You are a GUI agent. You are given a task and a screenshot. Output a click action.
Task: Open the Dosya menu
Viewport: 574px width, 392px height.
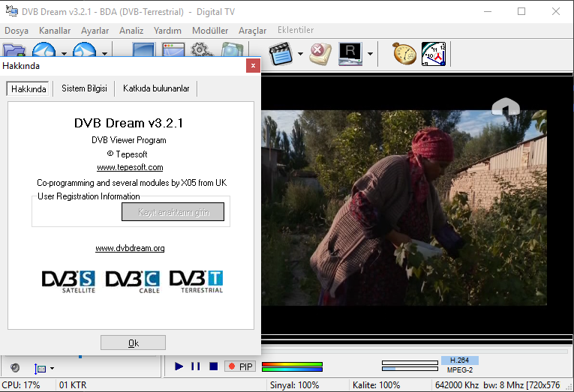pos(17,31)
